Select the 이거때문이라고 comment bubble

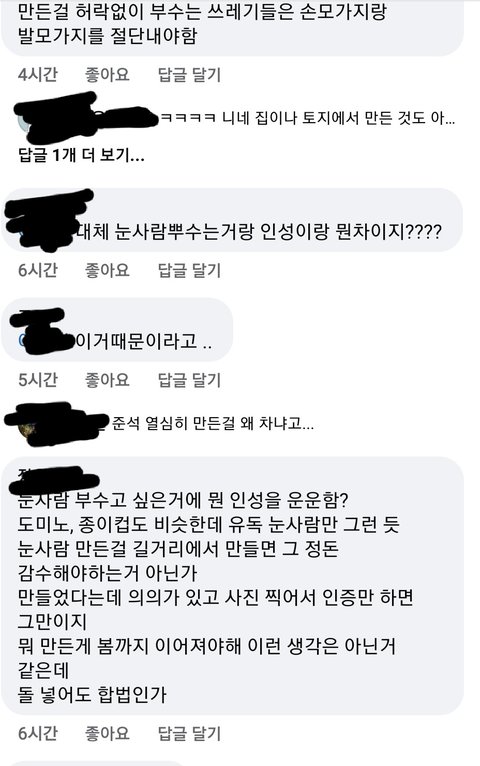117,330
